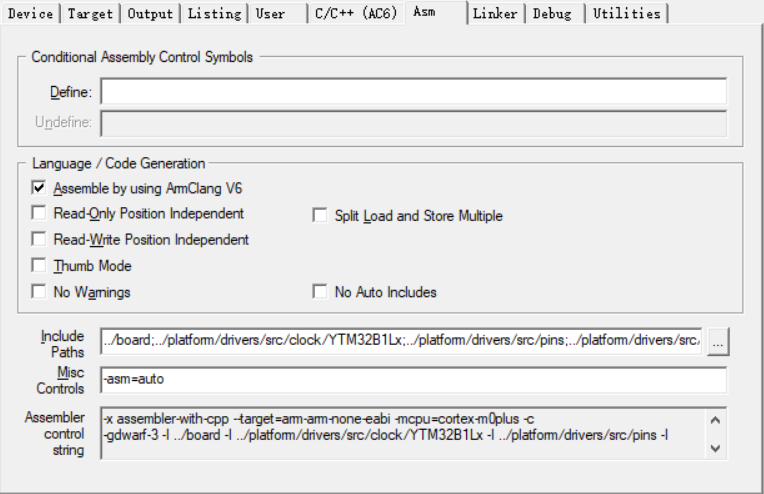This screenshot has height=494, width=764.
Task: Enable Thumb Mode checkbox
Action: click(x=39, y=266)
